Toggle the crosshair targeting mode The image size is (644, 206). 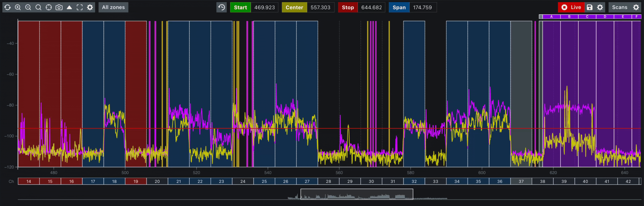click(x=49, y=7)
